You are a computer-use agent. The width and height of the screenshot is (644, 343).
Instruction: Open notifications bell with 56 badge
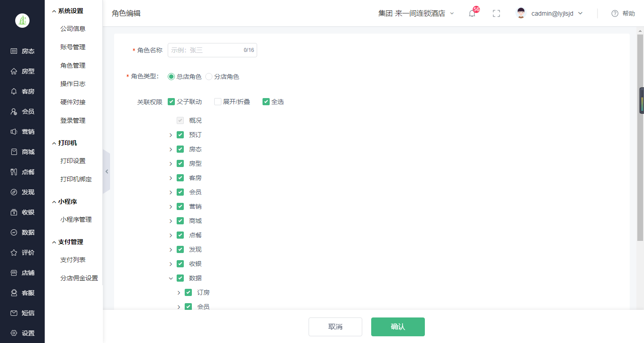(x=472, y=13)
